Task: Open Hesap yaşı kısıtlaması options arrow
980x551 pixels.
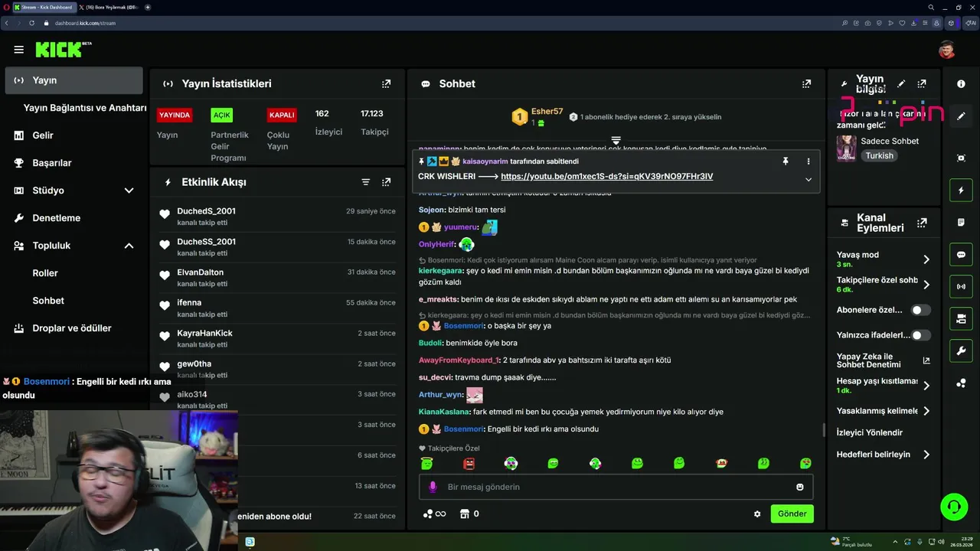Action: pyautogui.click(x=926, y=386)
